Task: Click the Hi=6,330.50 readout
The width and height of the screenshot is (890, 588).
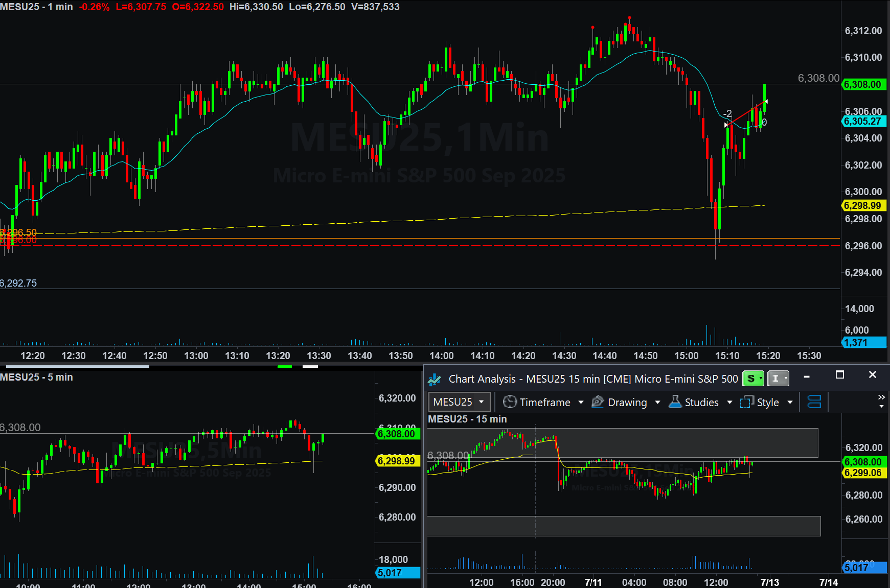Action: point(256,7)
